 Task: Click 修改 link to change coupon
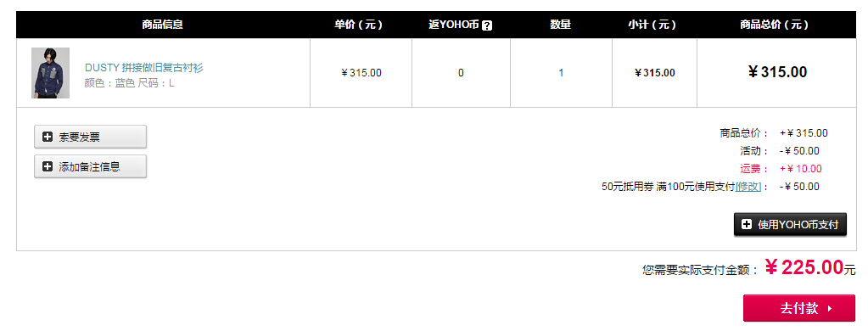coord(748,187)
